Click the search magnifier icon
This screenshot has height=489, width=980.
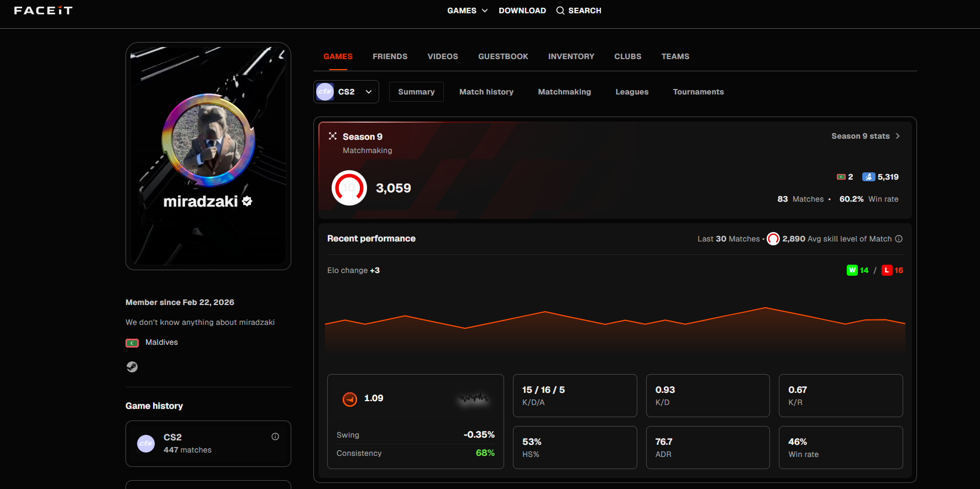pos(560,10)
